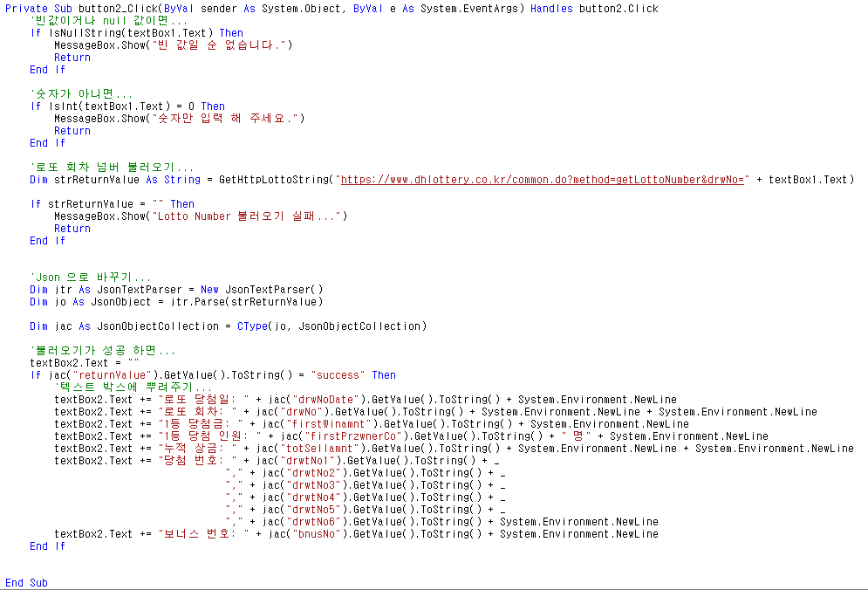Click the 'textBox2.Text = ""' line
The height and width of the screenshot is (590, 868).
coord(85,363)
